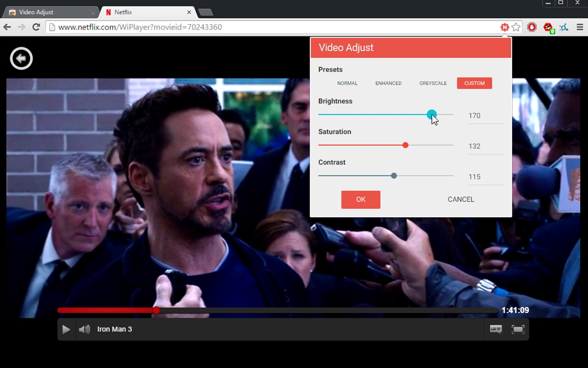Click Cancel in Video Adjust popup
This screenshot has width=588, height=368.
coord(461,200)
